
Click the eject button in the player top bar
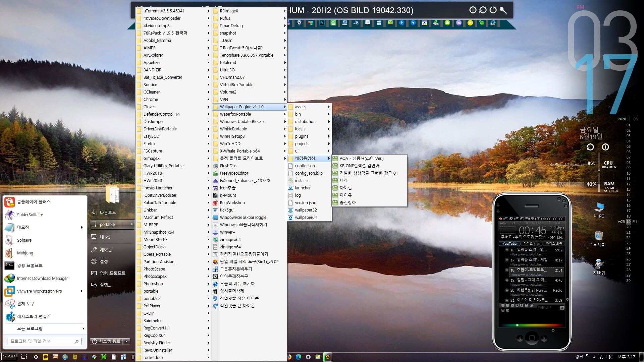tap(539, 219)
